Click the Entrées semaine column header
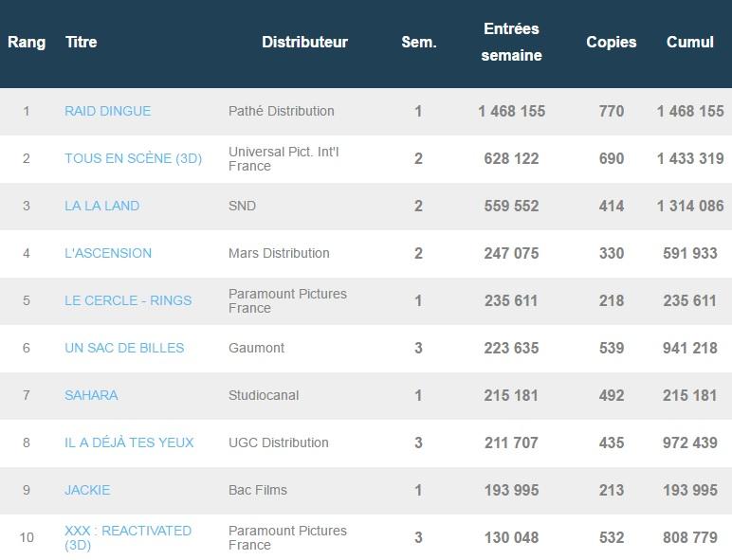 tap(511, 43)
